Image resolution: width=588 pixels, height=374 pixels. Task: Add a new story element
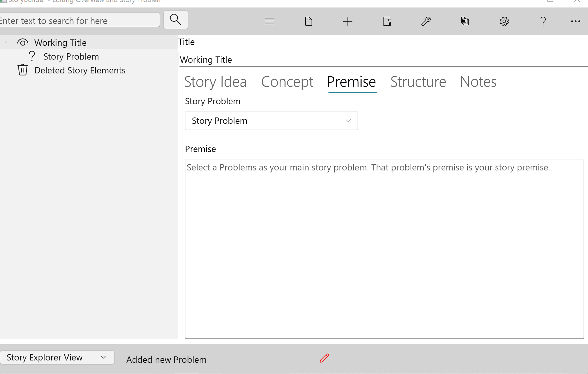tap(348, 21)
